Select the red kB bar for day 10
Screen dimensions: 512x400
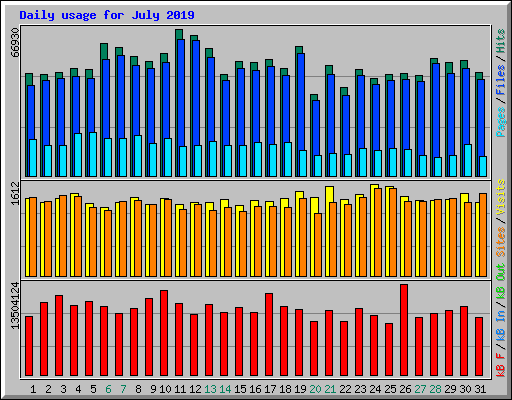point(164,333)
